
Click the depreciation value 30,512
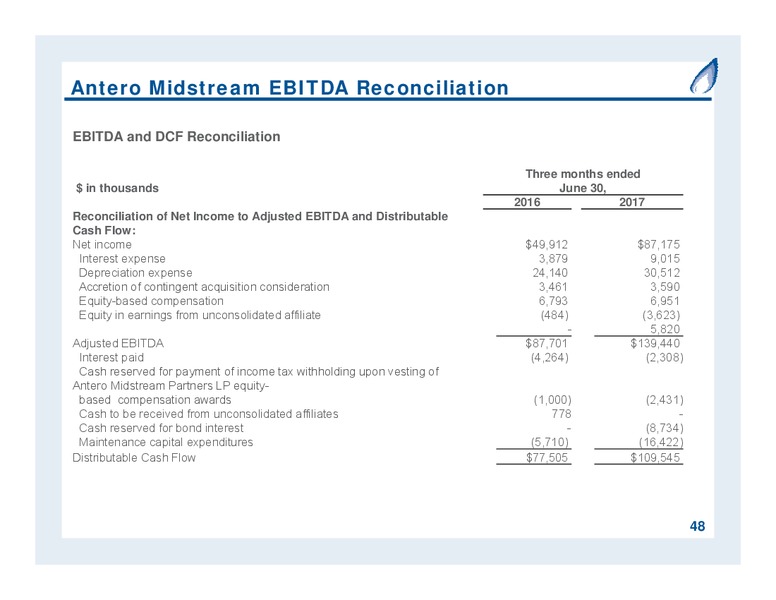point(662,273)
